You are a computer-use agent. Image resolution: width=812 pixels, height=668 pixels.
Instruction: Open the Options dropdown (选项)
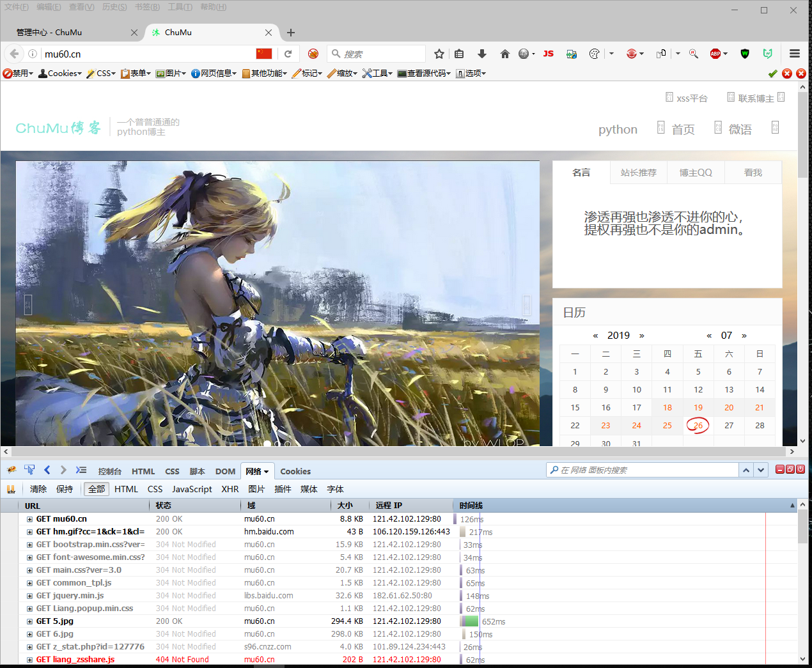coord(471,74)
